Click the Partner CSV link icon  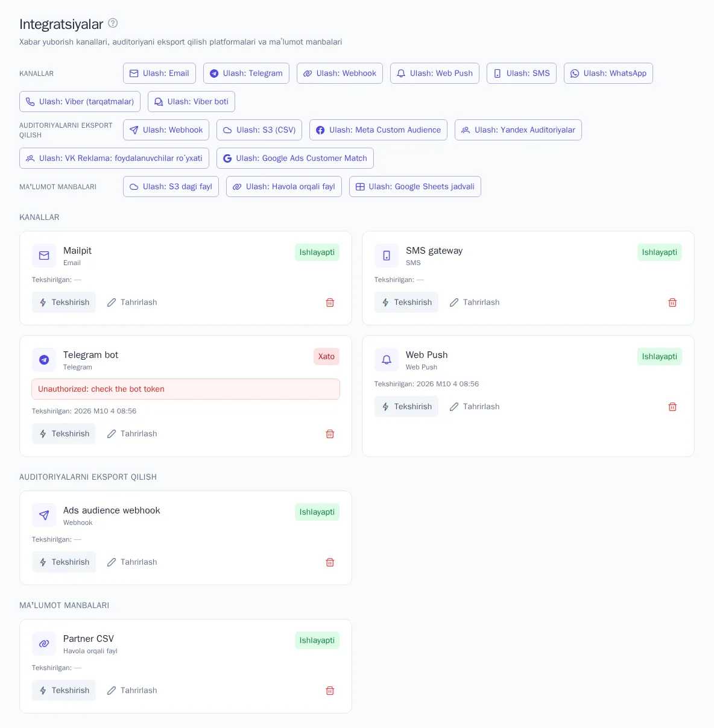(44, 644)
